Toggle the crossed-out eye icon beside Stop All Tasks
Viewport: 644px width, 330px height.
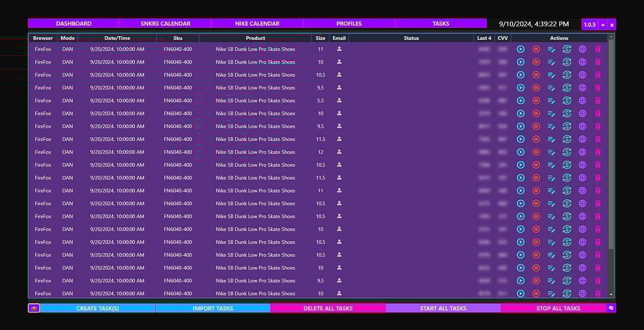coord(611,308)
